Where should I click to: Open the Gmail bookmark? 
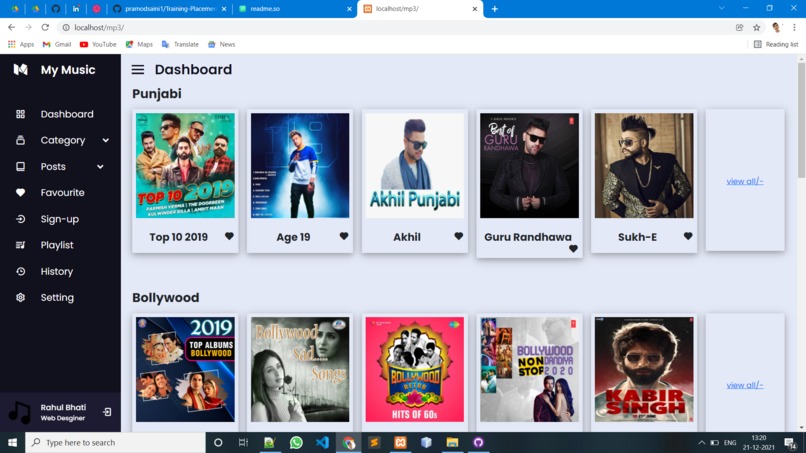[57, 44]
